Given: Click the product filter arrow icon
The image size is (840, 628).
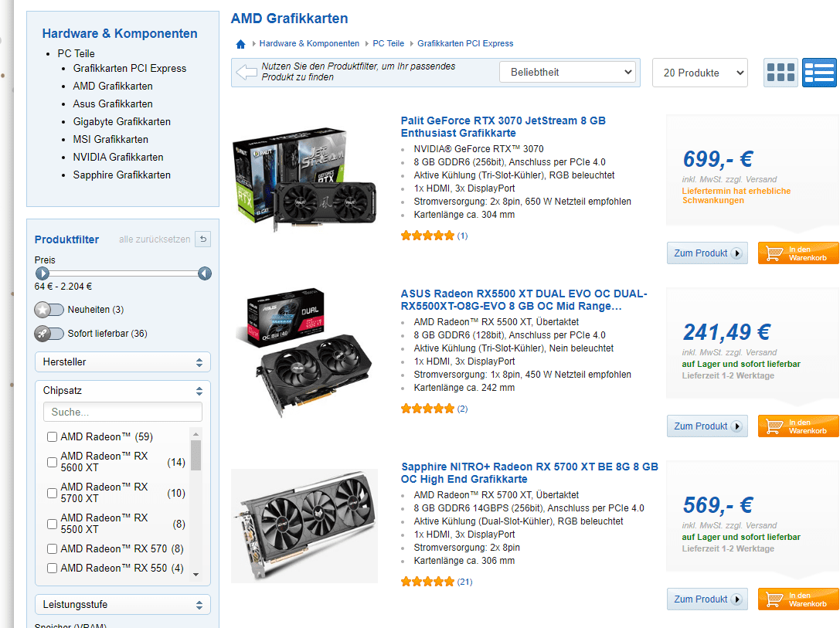Looking at the screenshot, I should pos(247,73).
